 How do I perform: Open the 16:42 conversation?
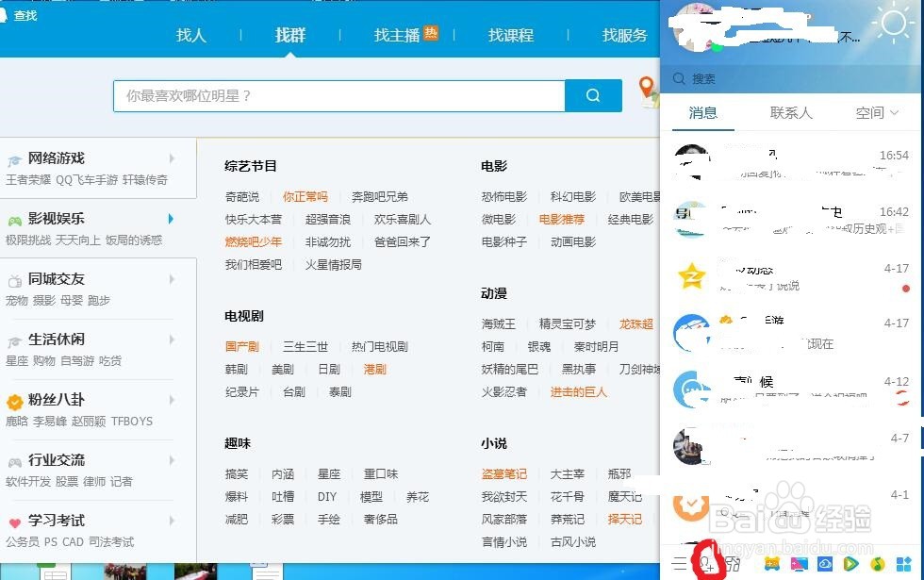[x=791, y=219]
